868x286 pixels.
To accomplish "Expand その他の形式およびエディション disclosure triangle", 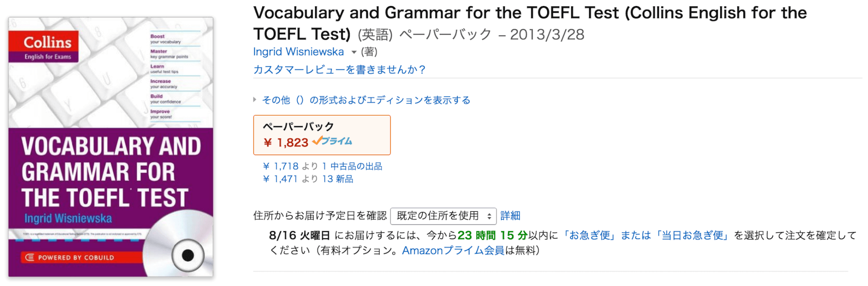I will click(255, 100).
